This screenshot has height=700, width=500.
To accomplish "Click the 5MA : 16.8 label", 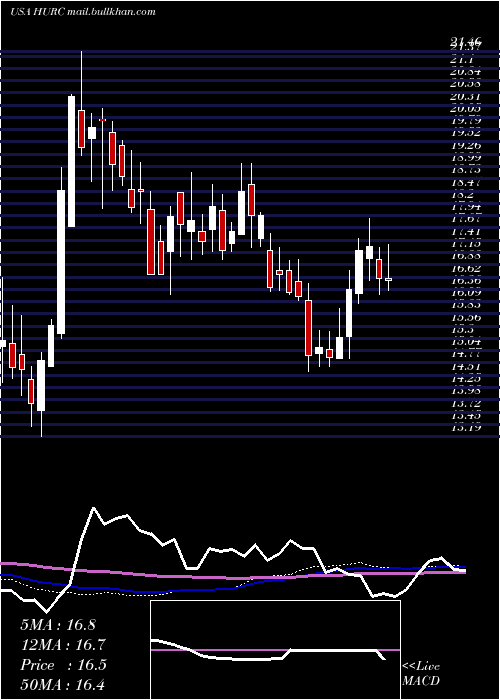I will 58,625.
